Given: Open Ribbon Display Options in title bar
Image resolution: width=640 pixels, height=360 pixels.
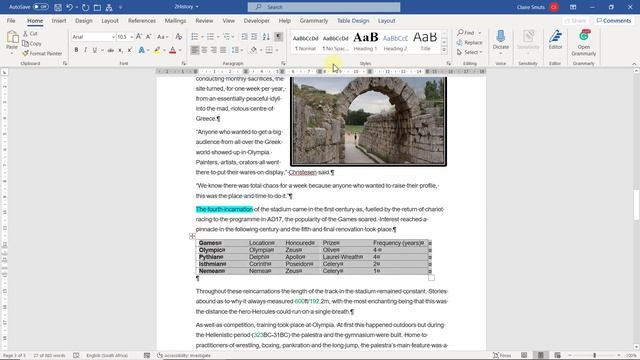Looking at the screenshot, I should [x=573, y=7].
